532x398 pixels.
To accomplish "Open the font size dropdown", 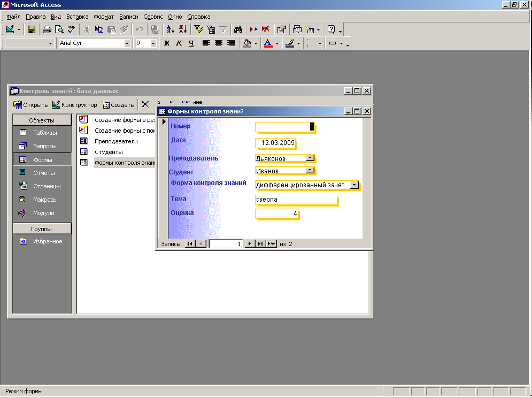I will 153,43.
